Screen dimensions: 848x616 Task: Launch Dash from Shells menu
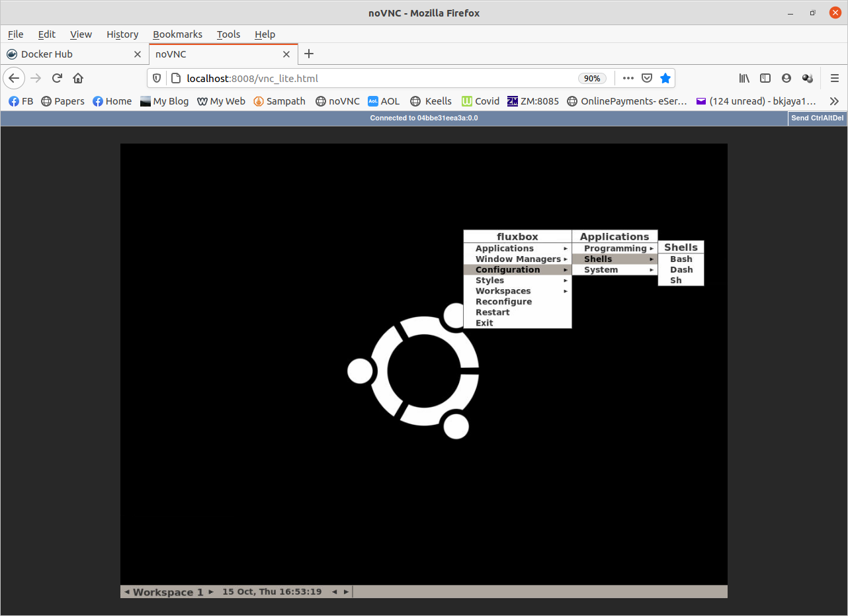681,270
